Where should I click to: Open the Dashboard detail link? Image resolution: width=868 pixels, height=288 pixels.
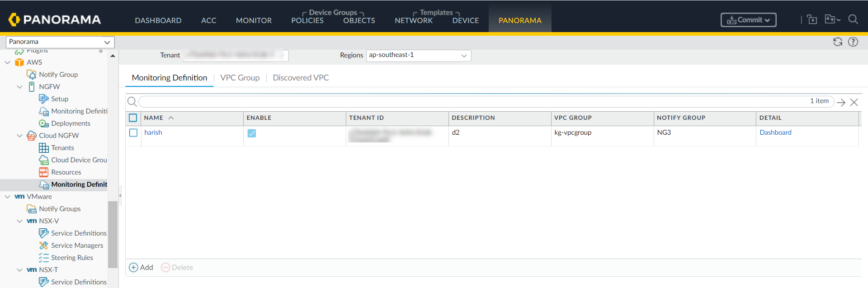tap(775, 132)
